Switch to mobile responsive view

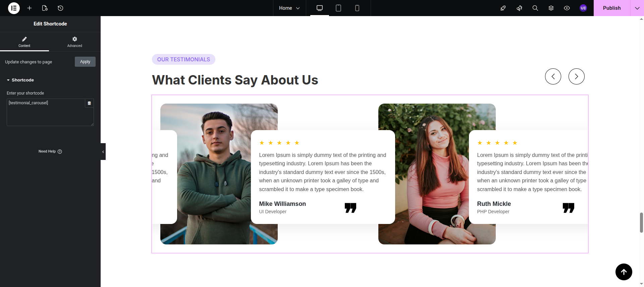(357, 8)
